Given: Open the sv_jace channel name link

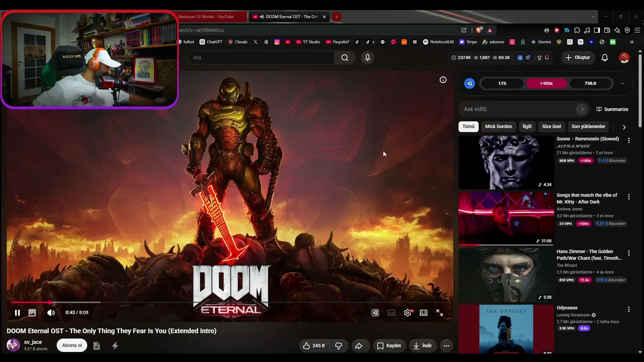Looking at the screenshot, I should tap(33, 342).
